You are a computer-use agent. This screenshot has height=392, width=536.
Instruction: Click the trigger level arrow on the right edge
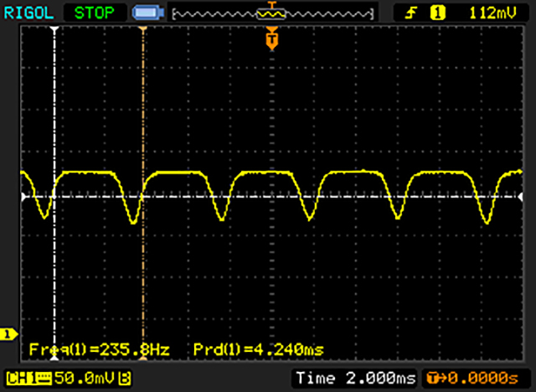(x=520, y=197)
